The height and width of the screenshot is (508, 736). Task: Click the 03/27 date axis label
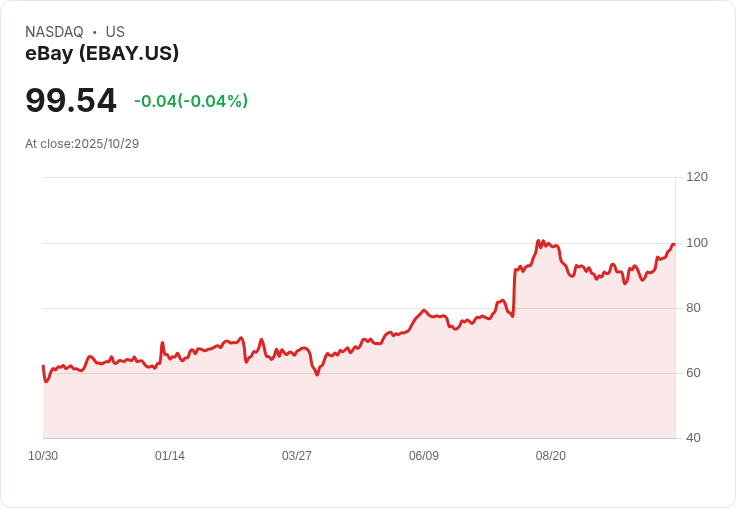(x=297, y=456)
